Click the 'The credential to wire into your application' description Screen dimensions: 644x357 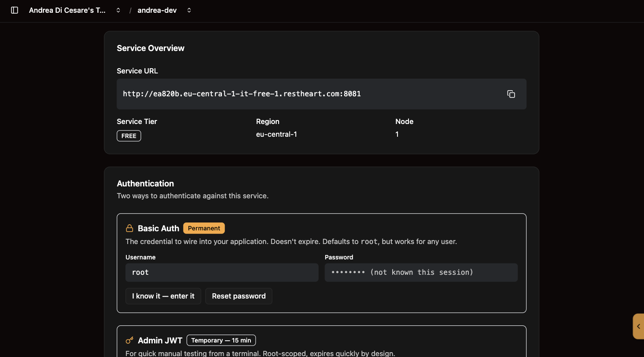click(x=291, y=241)
